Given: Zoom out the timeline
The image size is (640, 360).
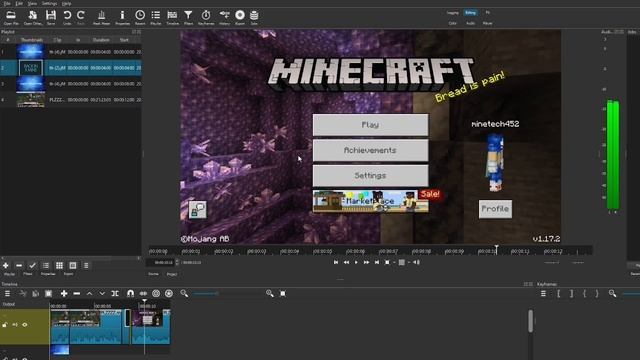Looking at the screenshot, I should point(184,293).
